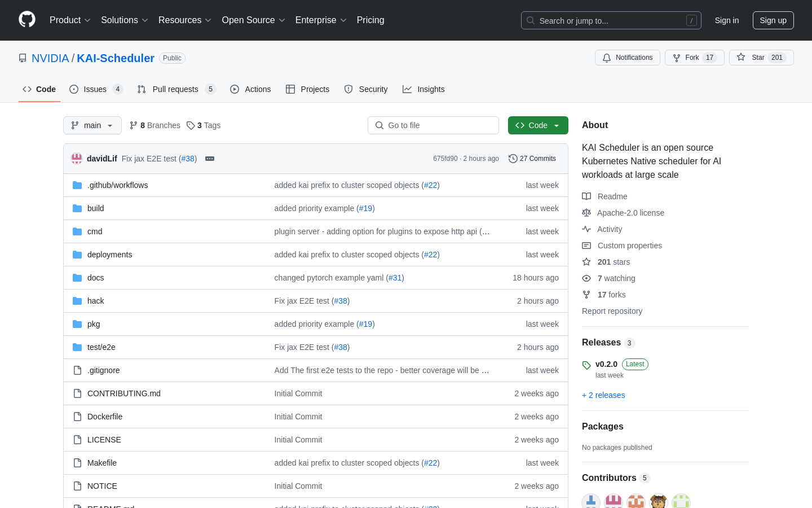Click the pulse icon beside Activity
This screenshot has width=812, height=508.
click(586, 229)
